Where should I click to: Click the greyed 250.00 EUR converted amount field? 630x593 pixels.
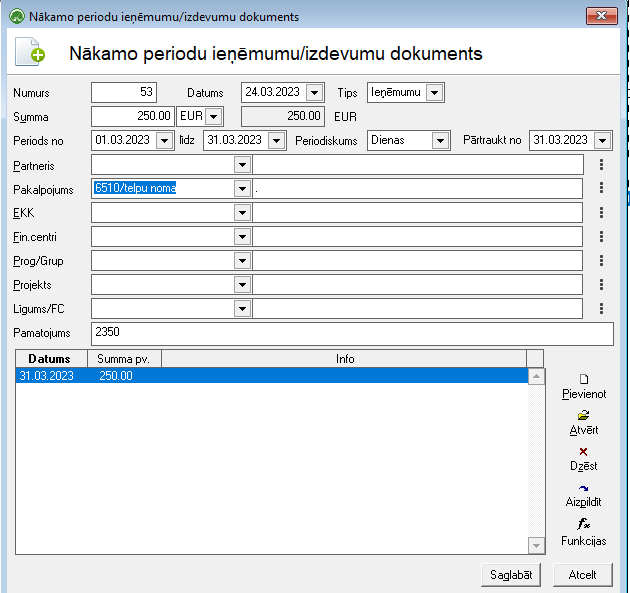(282, 117)
